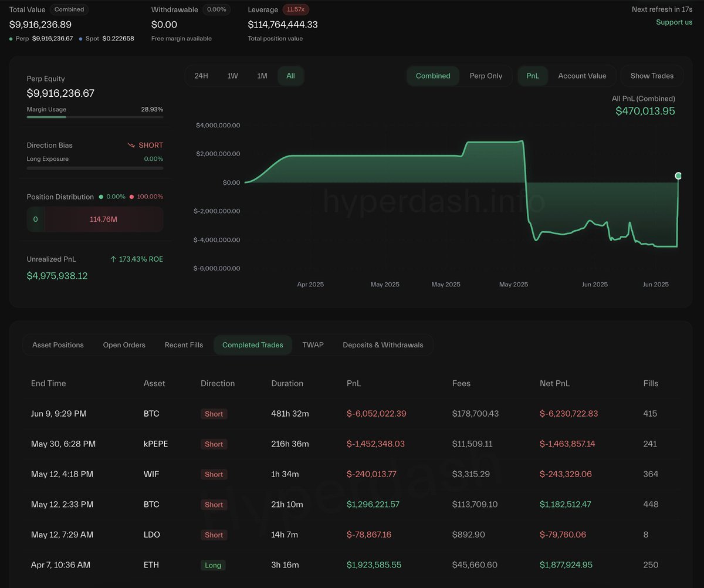Open the Asset Positions tab
Image resolution: width=704 pixels, height=588 pixels.
coord(58,345)
